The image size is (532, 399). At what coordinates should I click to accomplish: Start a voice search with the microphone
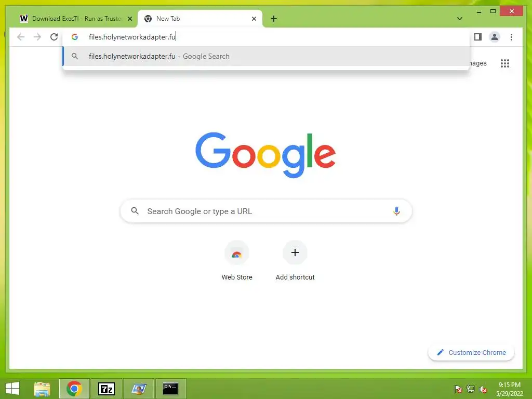[396, 211]
